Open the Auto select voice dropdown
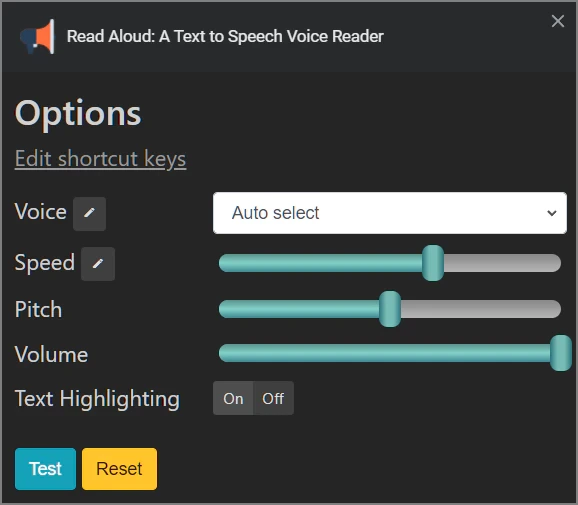 [x=390, y=213]
